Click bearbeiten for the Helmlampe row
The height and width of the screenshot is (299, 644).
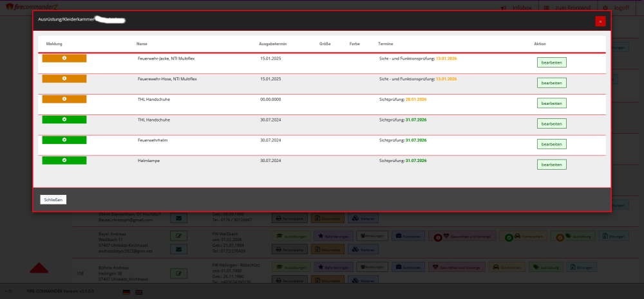pyautogui.click(x=551, y=165)
